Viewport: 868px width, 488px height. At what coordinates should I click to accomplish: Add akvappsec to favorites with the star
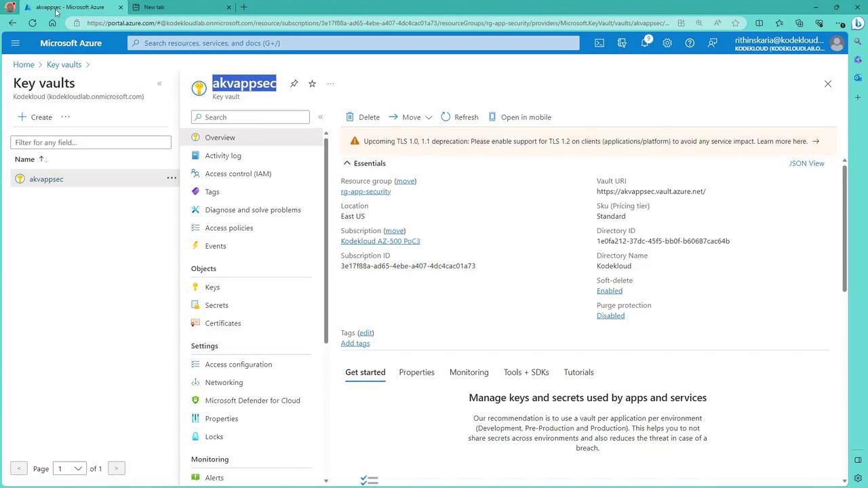pyautogui.click(x=312, y=83)
